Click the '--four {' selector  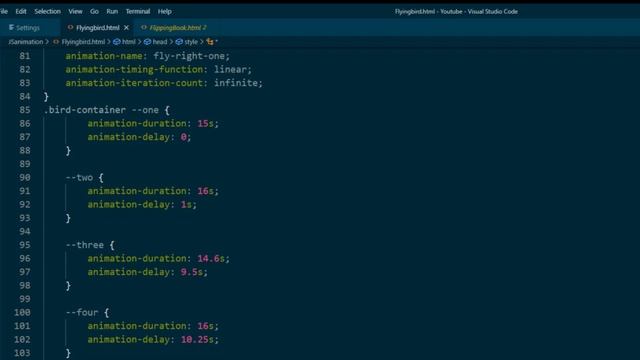coord(87,312)
